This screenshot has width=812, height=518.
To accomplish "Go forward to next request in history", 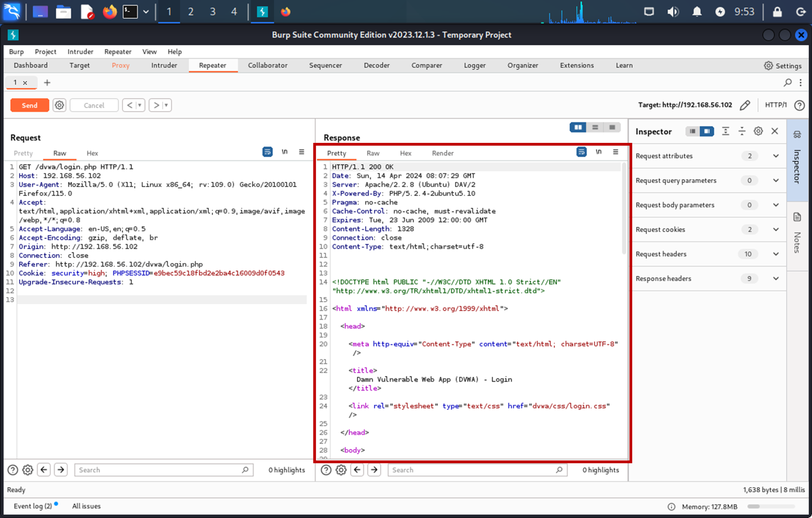I will pos(156,105).
